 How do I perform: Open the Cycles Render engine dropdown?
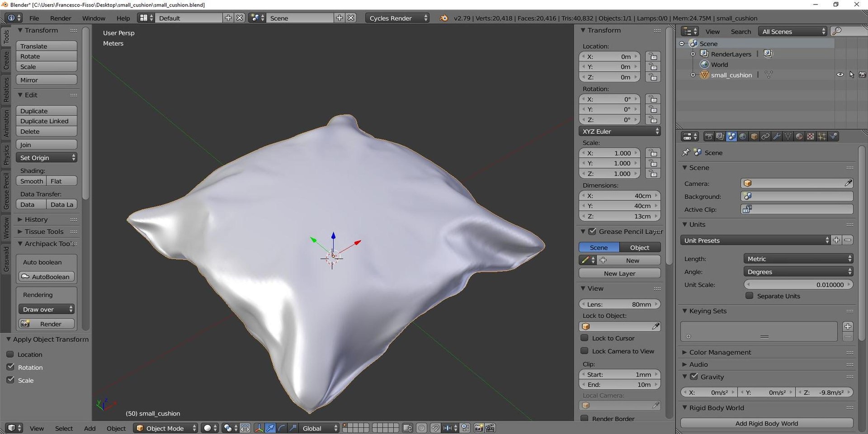pyautogui.click(x=397, y=18)
